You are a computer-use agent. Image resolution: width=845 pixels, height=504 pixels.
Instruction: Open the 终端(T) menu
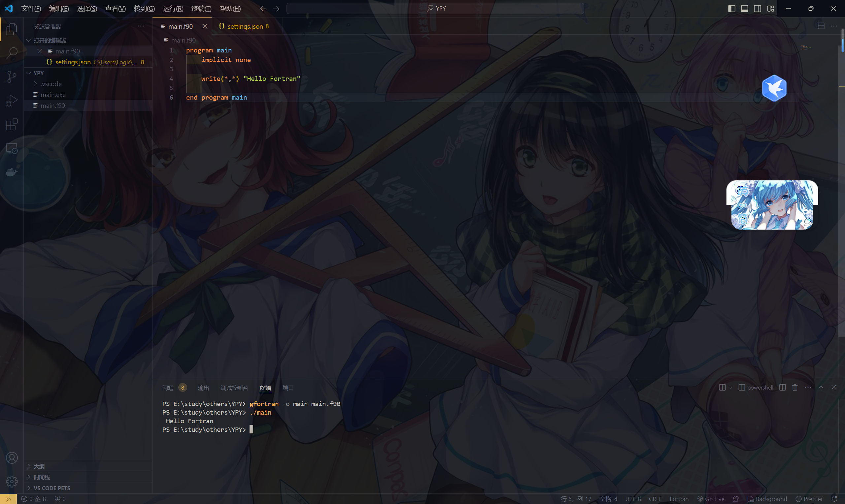point(201,9)
